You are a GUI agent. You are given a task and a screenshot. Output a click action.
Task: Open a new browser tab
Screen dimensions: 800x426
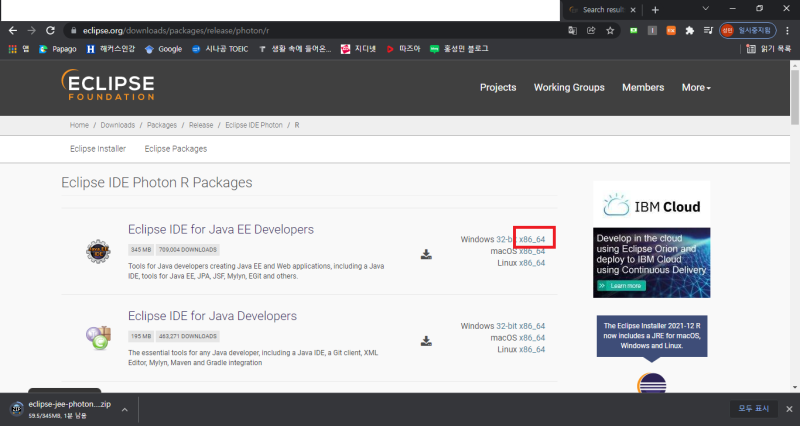pos(656,9)
